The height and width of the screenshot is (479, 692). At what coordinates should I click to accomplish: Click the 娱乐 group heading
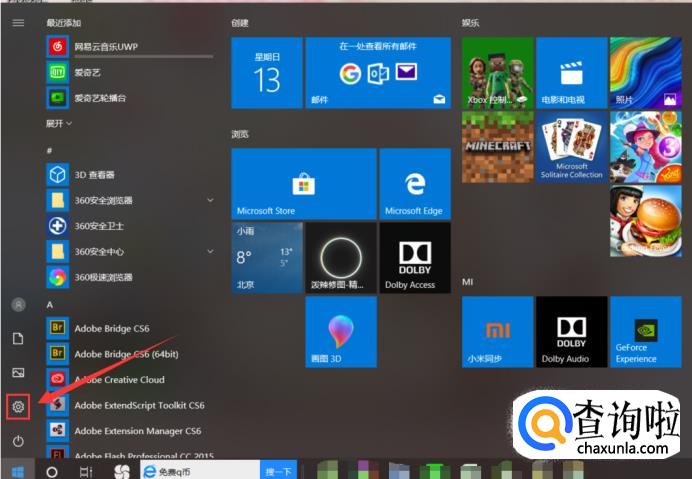coord(470,23)
